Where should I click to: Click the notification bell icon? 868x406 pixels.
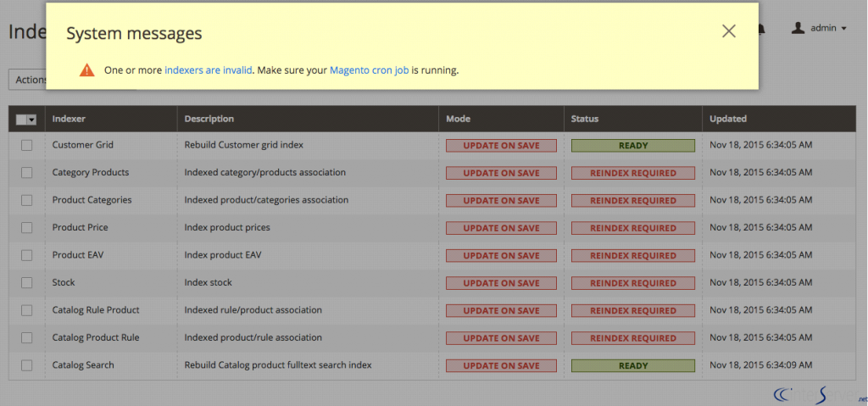point(761,30)
